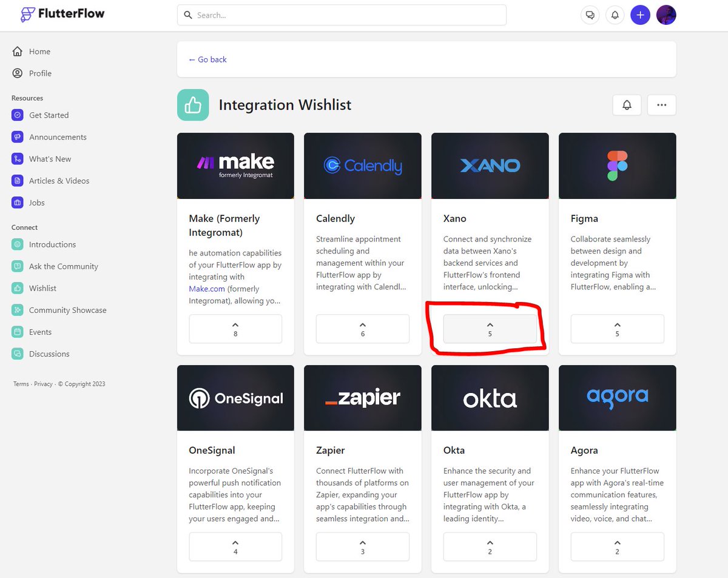Click inside the Search field

tap(342, 15)
